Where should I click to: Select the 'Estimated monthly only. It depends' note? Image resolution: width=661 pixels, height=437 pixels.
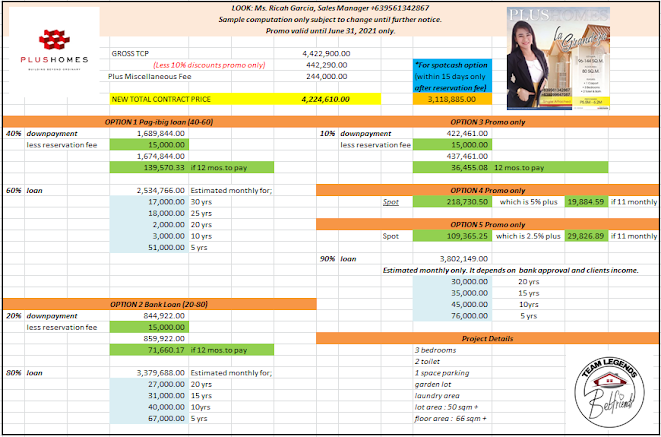(x=510, y=270)
